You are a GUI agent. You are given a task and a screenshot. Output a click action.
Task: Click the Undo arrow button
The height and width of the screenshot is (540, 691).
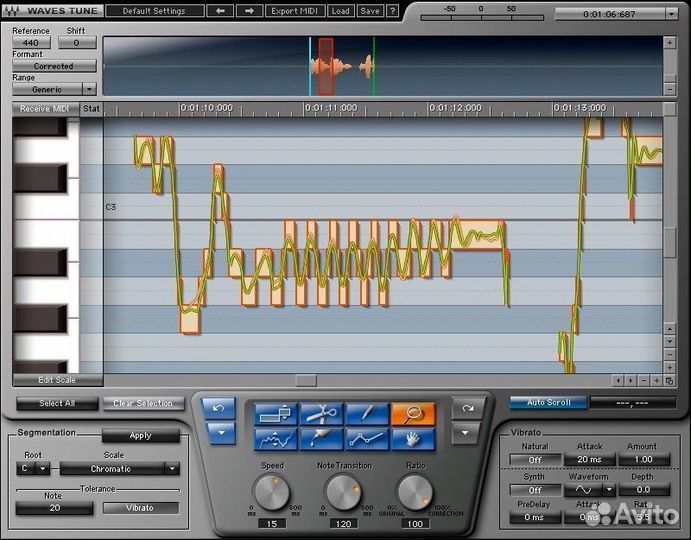pyautogui.click(x=219, y=408)
